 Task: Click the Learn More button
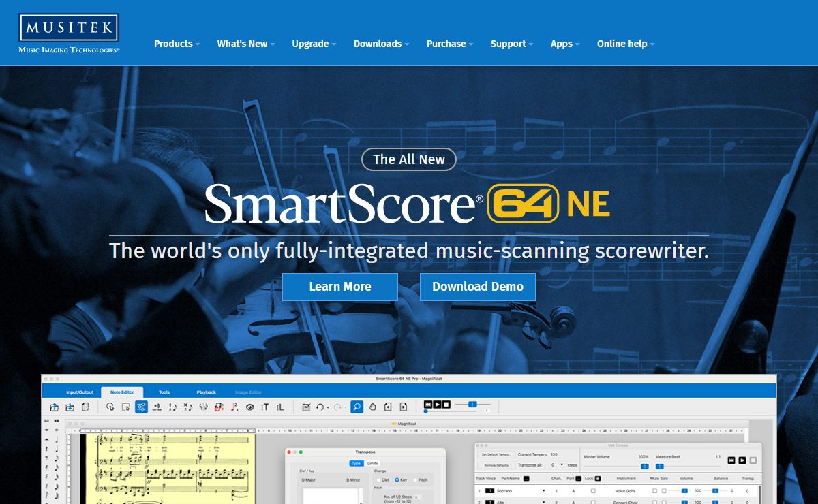tap(340, 287)
